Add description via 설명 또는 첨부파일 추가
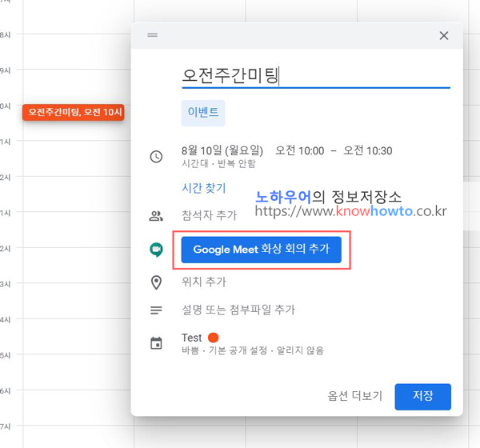480x448 pixels. pyautogui.click(x=238, y=310)
